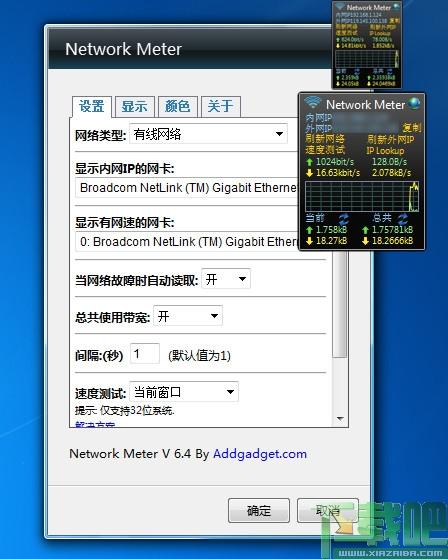Open the Addgadget.com link
The width and height of the screenshot is (448, 559).
click(x=260, y=454)
